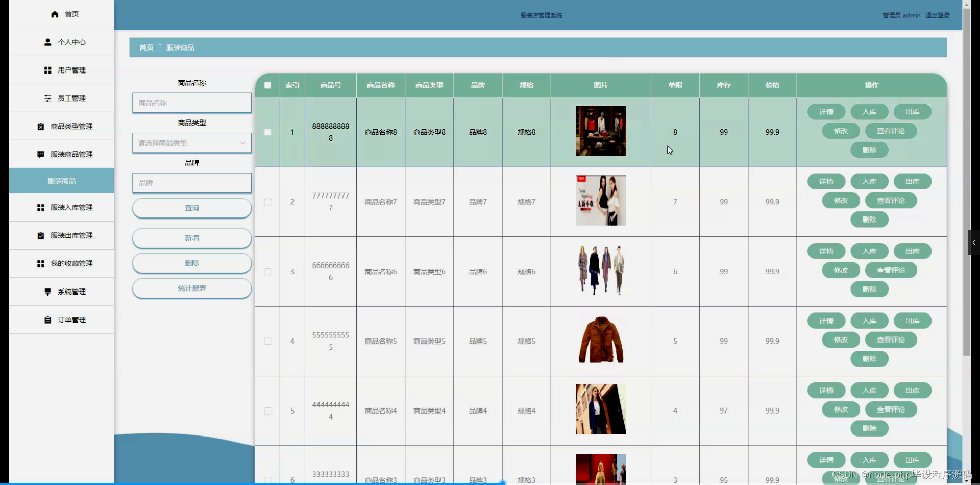Open the jacket thumbnail of 商品名称5
Image resolution: width=980 pixels, height=485 pixels.
600,339
